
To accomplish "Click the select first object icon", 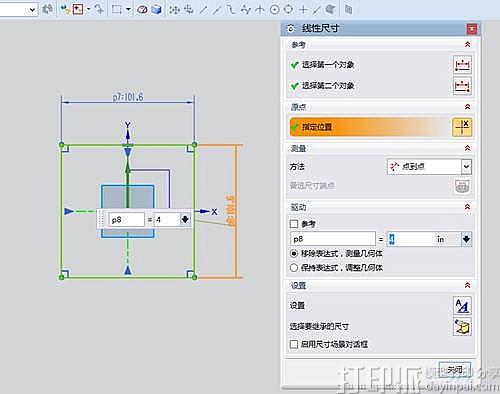I will pyautogui.click(x=462, y=64).
